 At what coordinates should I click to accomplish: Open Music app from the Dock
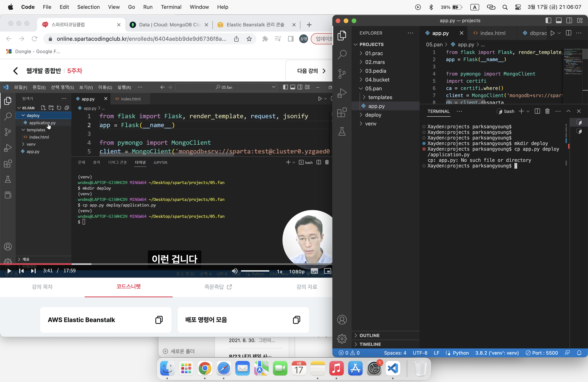pos(336,368)
